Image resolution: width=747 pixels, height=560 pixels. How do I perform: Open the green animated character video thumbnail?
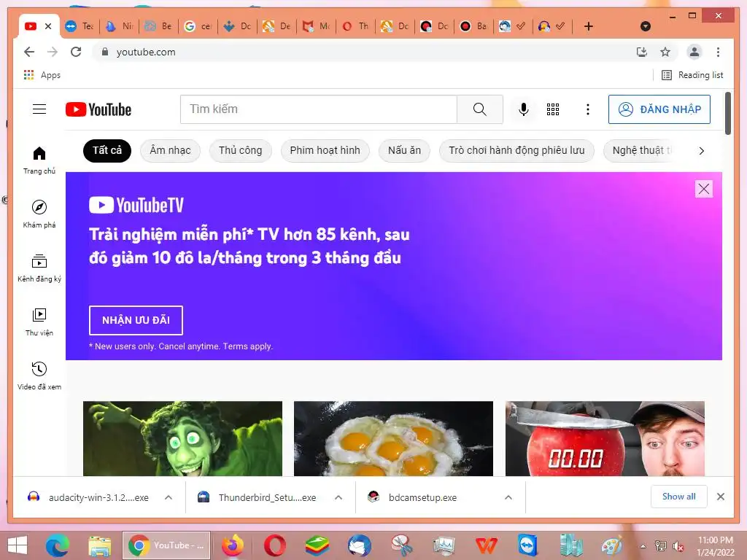(x=182, y=438)
